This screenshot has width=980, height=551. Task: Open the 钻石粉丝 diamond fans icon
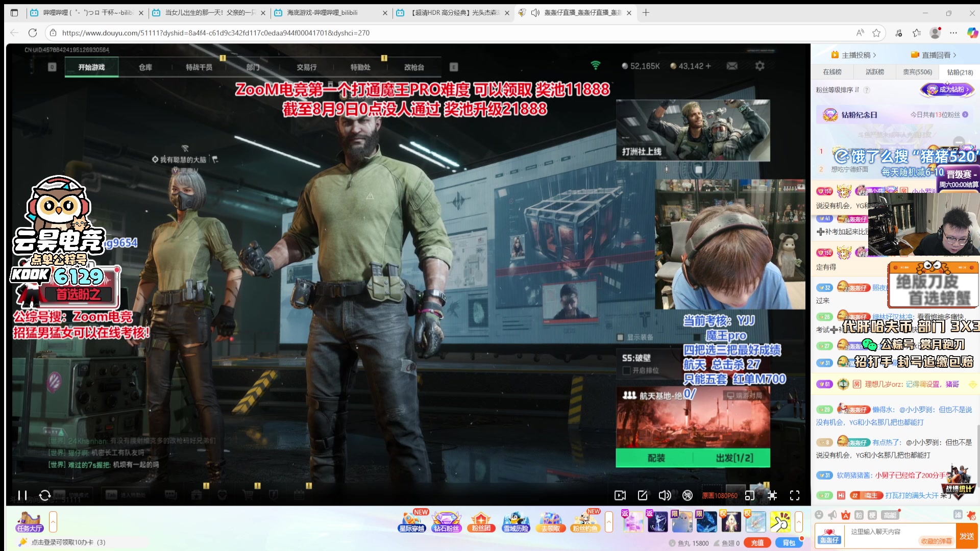[447, 522]
